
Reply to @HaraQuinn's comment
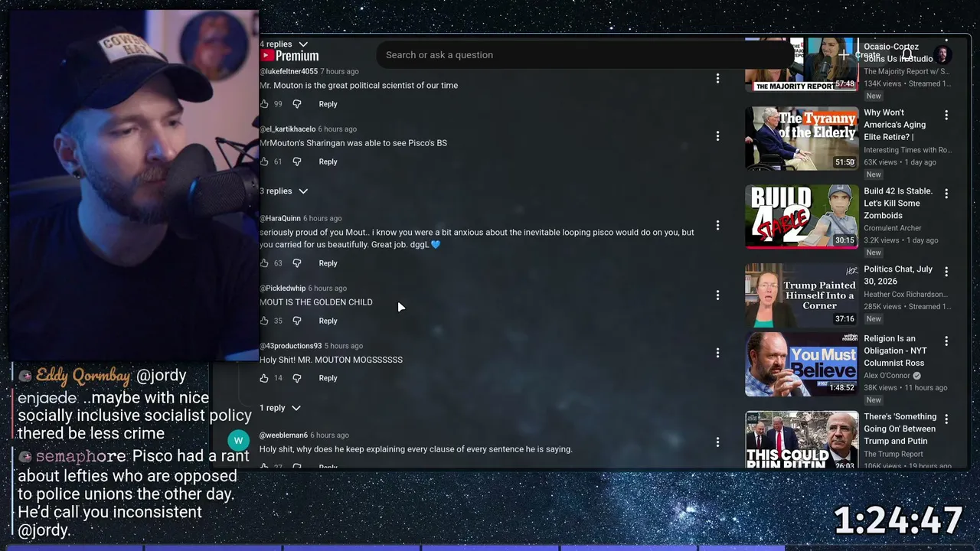[x=328, y=263]
